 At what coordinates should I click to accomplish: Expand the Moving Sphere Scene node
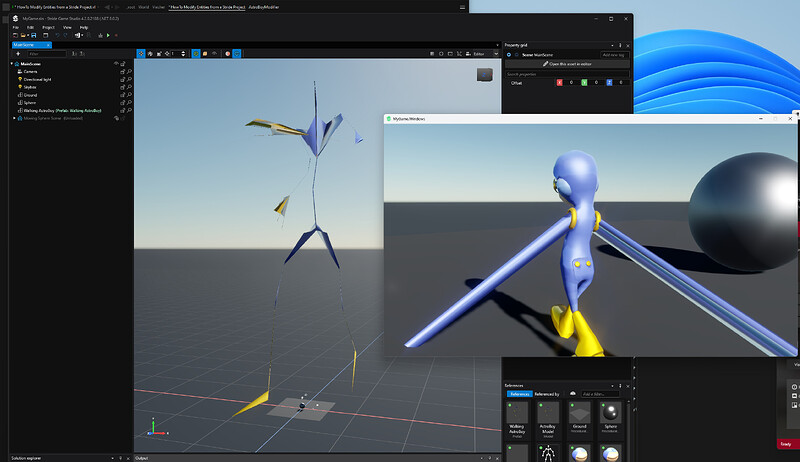tap(14, 118)
